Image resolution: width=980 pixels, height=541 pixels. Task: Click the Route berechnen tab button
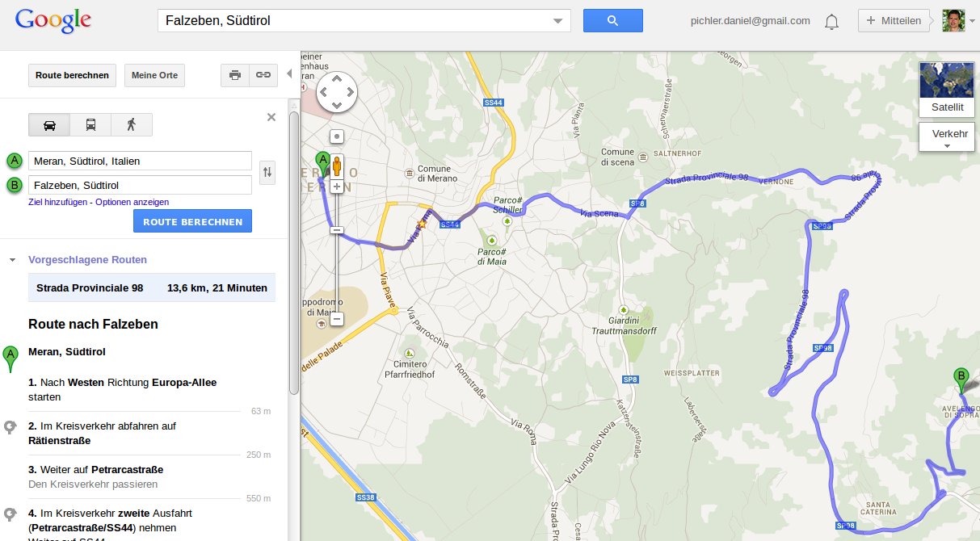(72, 75)
